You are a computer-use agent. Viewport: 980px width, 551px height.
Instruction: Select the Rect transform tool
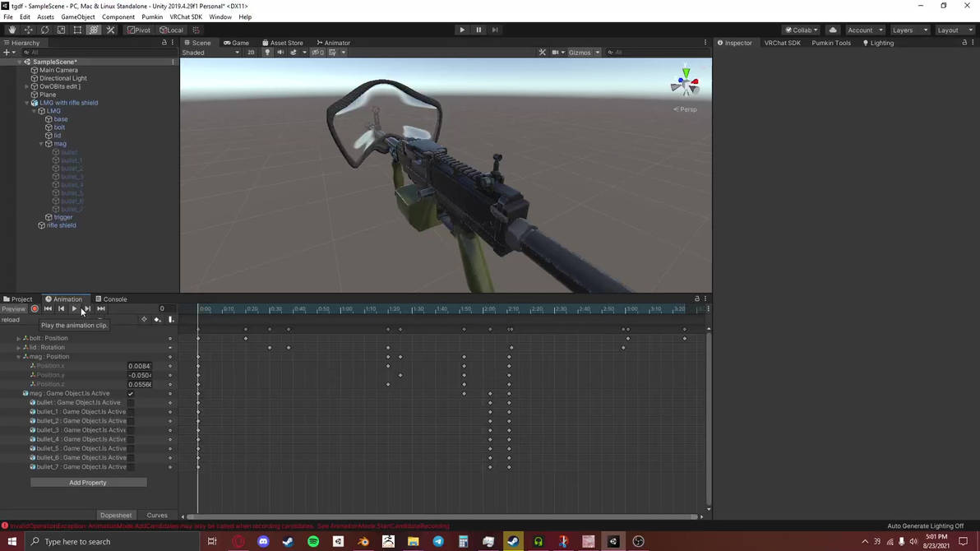click(x=77, y=30)
